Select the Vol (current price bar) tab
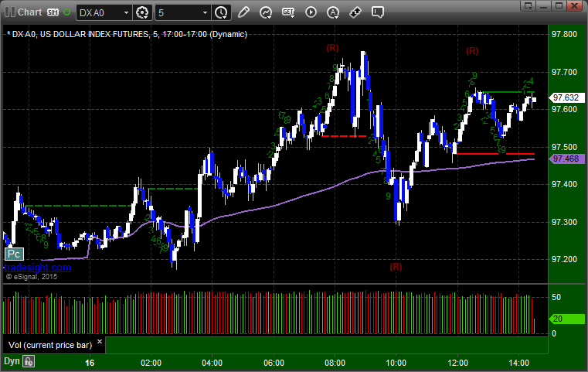This screenshot has width=588, height=372. coord(50,346)
